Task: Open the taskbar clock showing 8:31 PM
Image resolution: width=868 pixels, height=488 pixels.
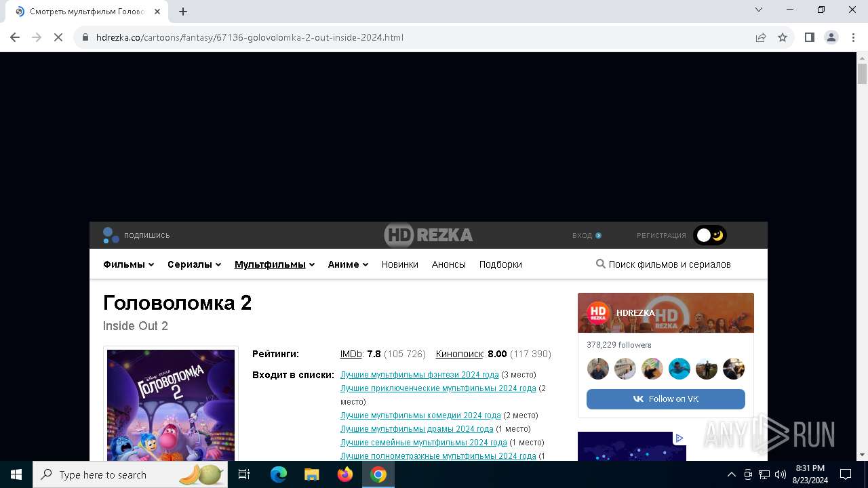Action: tap(810, 474)
